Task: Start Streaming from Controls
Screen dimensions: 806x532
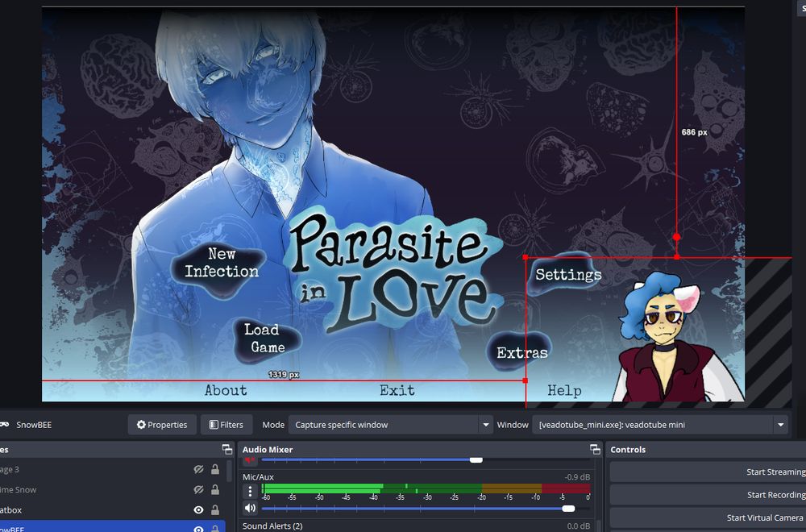Action: 708,472
